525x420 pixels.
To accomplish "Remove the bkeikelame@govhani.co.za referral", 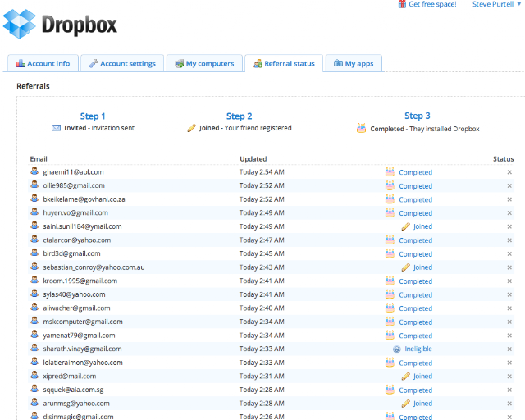I will 509,199.
